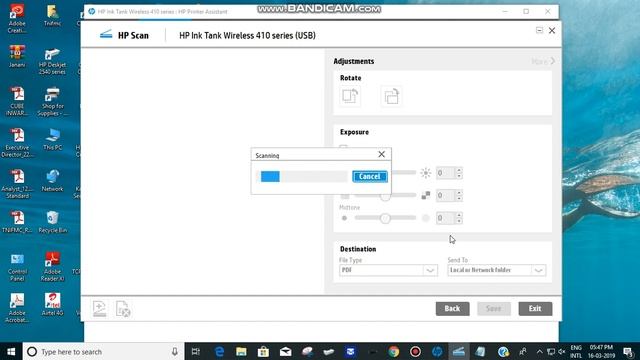The height and width of the screenshot is (360, 640).
Task: Select the Executive Director PDF file
Action: click(x=17, y=143)
